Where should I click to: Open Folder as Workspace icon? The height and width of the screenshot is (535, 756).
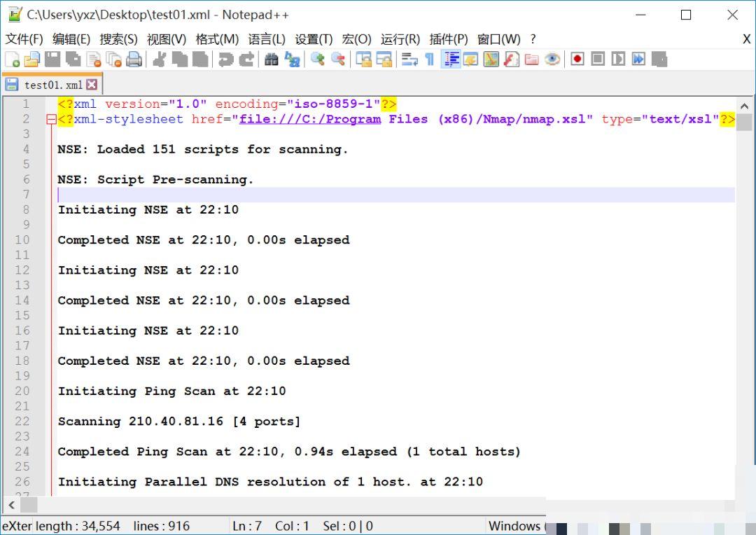click(x=531, y=60)
